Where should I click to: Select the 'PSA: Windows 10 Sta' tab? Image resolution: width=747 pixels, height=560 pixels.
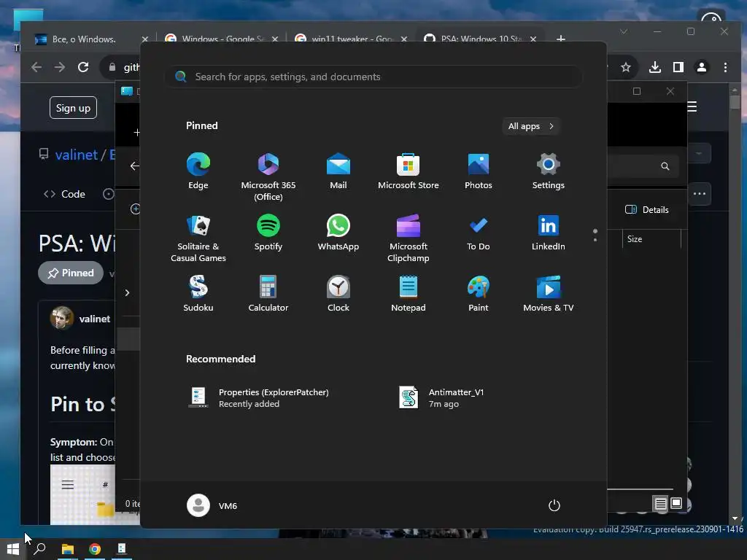pyautogui.click(x=481, y=39)
